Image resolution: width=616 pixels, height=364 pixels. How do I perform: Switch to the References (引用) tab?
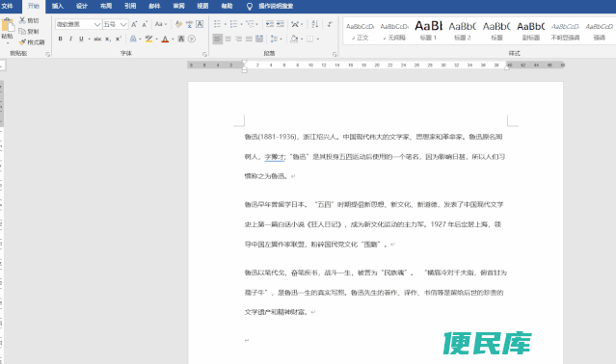[130, 6]
